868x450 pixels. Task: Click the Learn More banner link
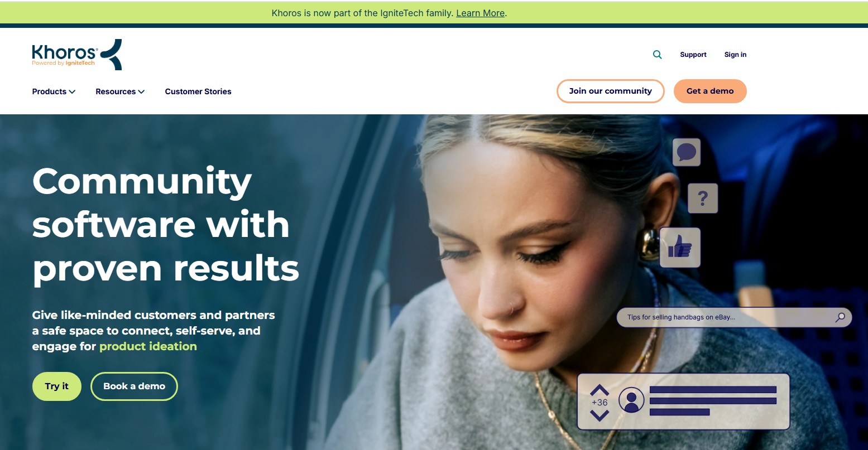pos(480,13)
